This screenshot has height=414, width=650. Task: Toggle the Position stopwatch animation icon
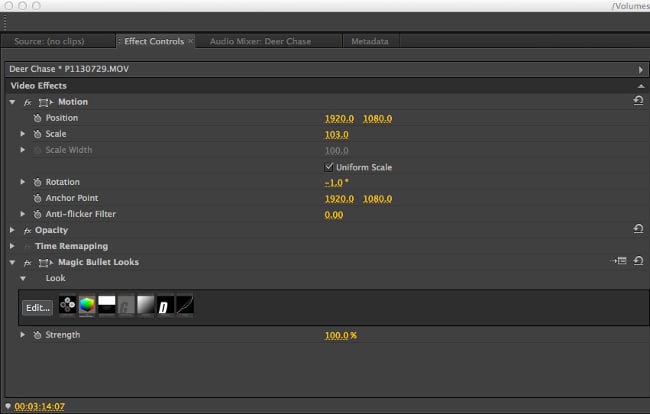pyautogui.click(x=37, y=118)
